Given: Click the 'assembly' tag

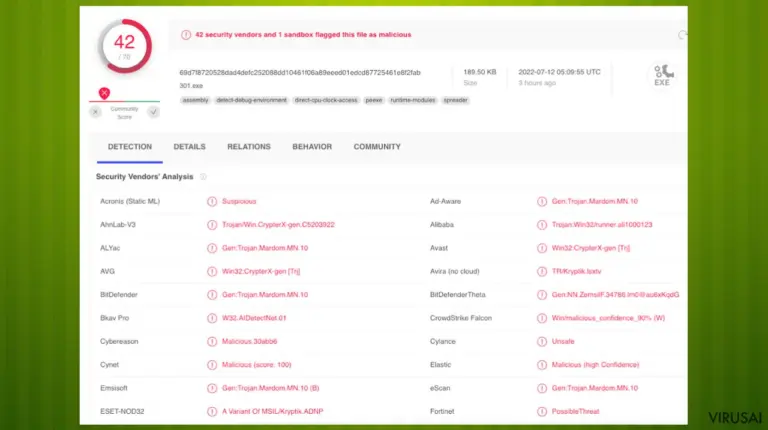Looking at the screenshot, I should 195,100.
